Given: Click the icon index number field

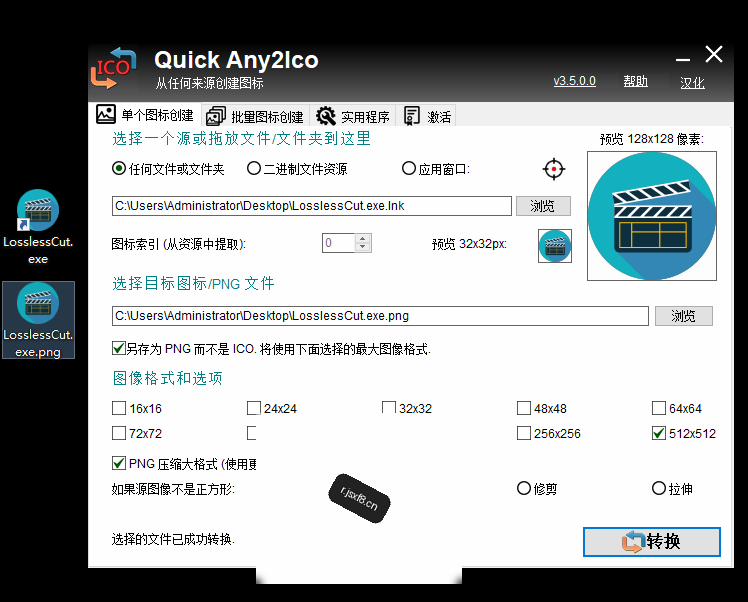Looking at the screenshot, I should point(338,243).
